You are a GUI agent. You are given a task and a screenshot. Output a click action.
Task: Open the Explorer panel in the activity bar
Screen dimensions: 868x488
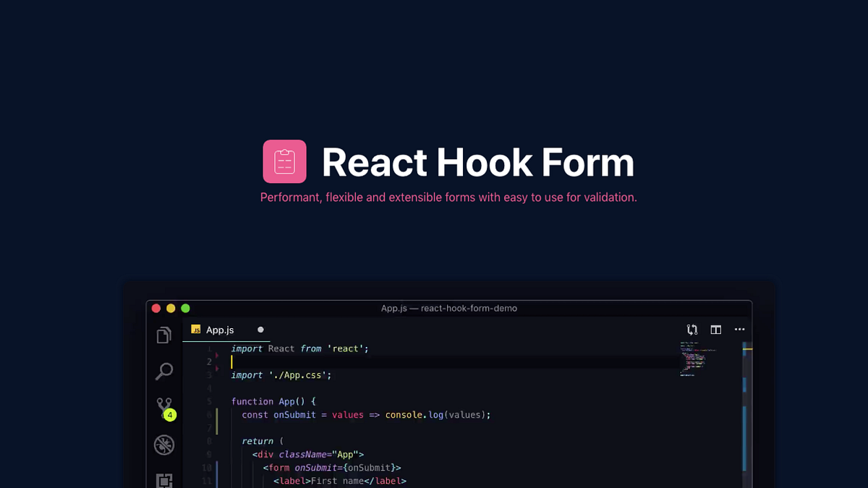(x=164, y=335)
